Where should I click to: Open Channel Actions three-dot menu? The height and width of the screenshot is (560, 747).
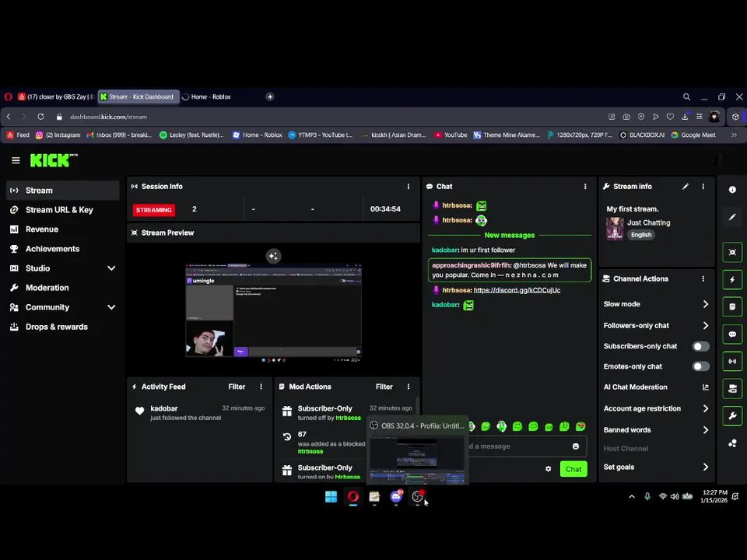point(703,279)
